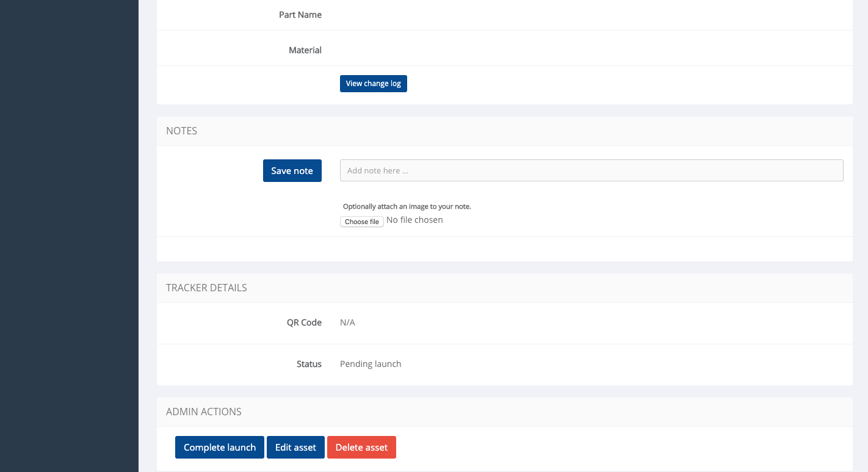Click the Status field label
Screen dimensions: 868x472
click(x=309, y=364)
